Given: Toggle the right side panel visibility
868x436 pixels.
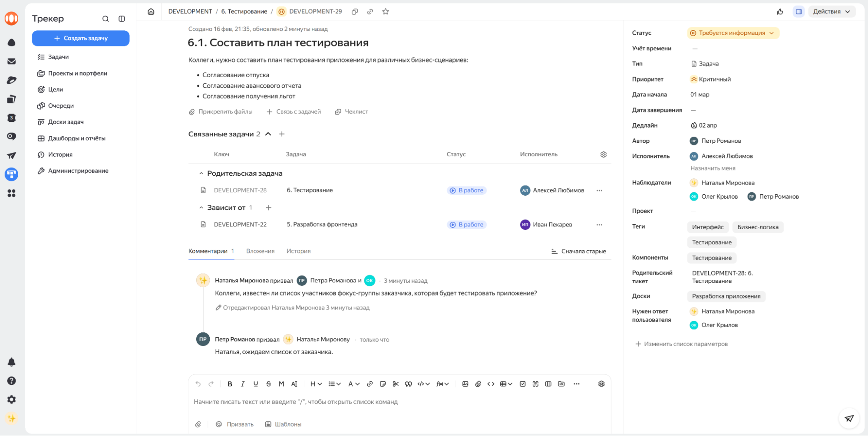Looking at the screenshot, I should [799, 12].
